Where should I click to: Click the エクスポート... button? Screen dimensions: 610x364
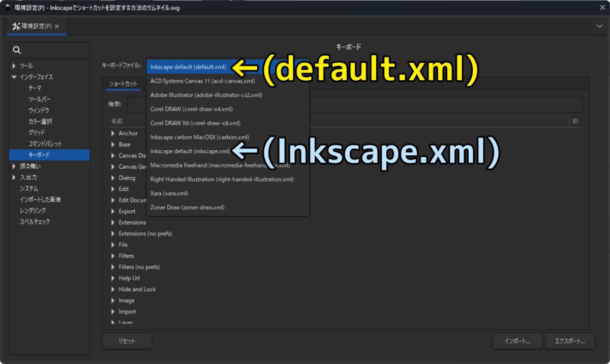click(x=570, y=341)
